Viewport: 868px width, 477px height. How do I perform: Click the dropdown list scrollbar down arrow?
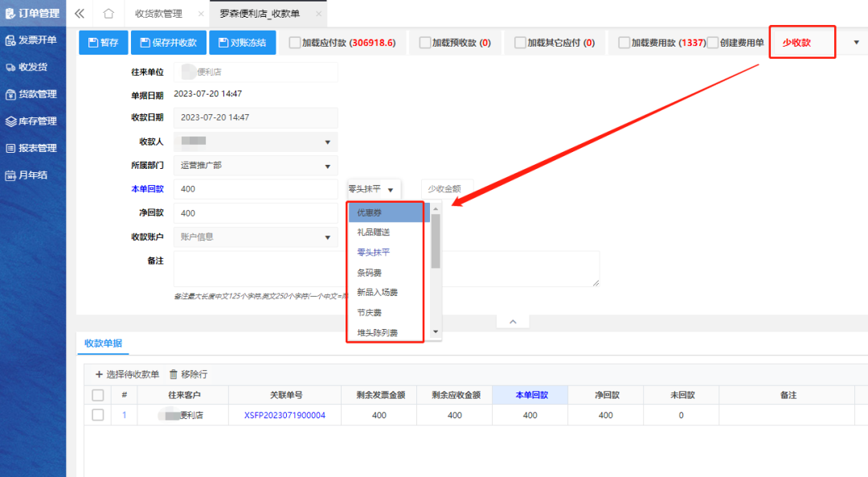(x=436, y=331)
